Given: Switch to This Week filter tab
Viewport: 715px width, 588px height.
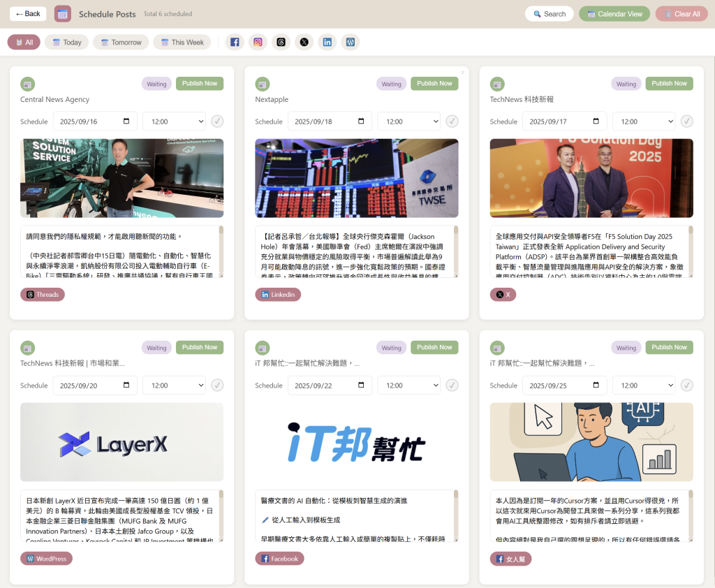Looking at the screenshot, I should tap(182, 42).
